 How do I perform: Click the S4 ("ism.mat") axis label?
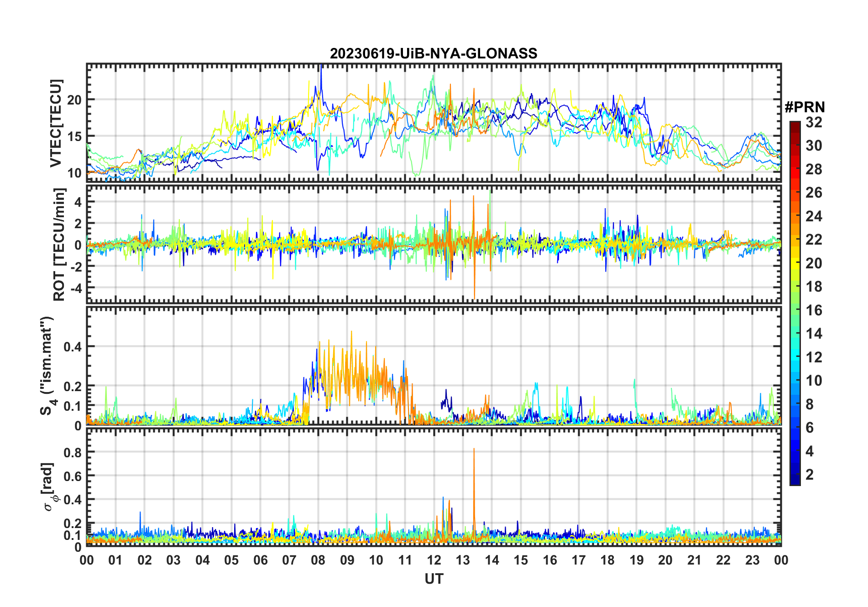pyautogui.click(x=47, y=366)
